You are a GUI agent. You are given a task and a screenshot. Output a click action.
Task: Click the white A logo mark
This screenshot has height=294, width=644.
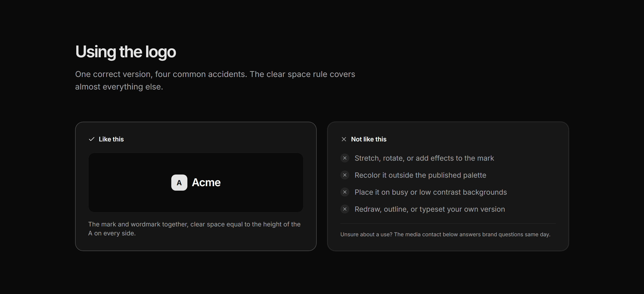pos(179,183)
